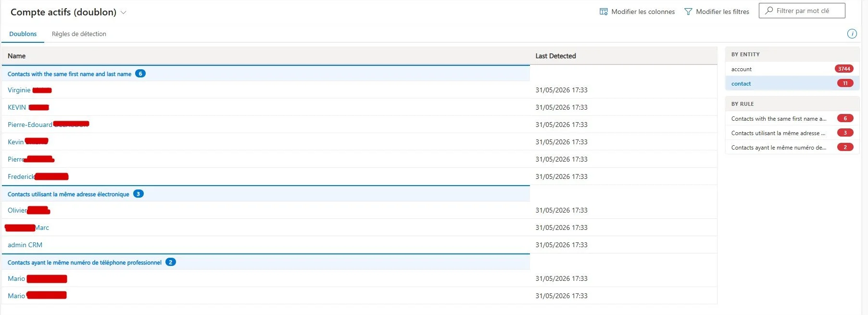Click the red 6 badge in BY RULE
The width and height of the screenshot is (868, 315).
point(845,118)
